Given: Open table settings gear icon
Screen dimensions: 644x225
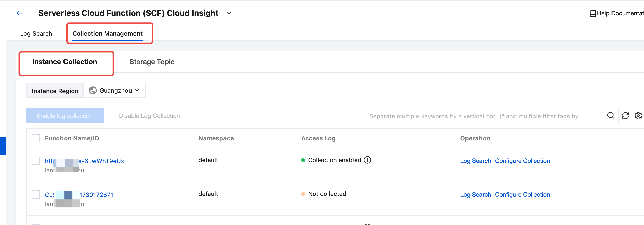Looking at the screenshot, I should coord(638,116).
